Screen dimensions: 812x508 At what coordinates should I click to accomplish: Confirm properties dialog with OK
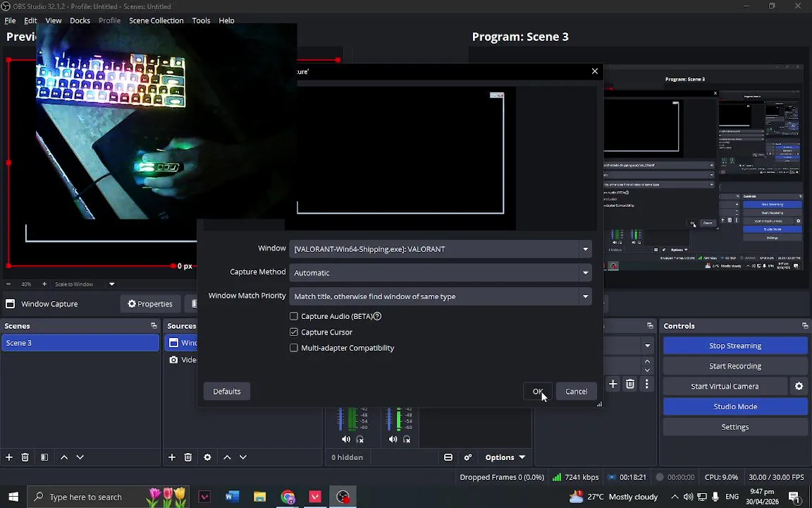[538, 392]
